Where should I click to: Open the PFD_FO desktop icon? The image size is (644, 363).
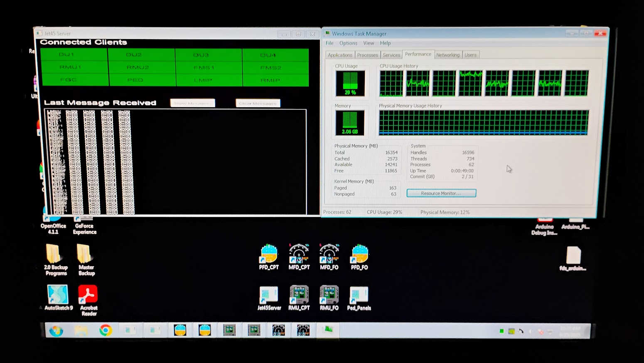(x=359, y=254)
